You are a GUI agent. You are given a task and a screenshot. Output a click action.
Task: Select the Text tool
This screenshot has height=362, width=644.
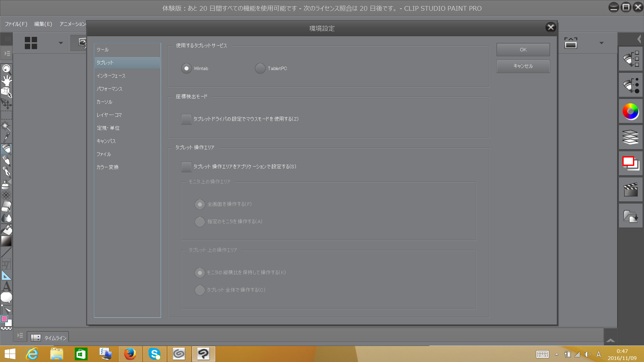click(x=6, y=287)
